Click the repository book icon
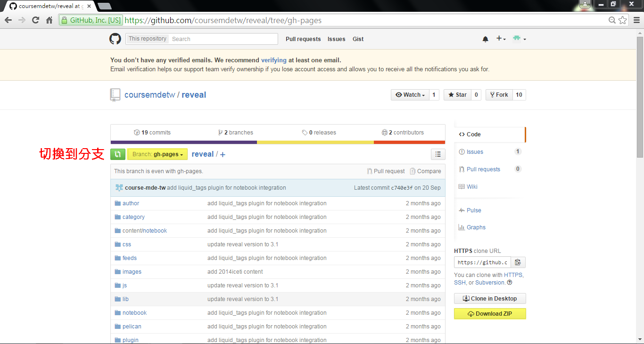 coord(115,95)
